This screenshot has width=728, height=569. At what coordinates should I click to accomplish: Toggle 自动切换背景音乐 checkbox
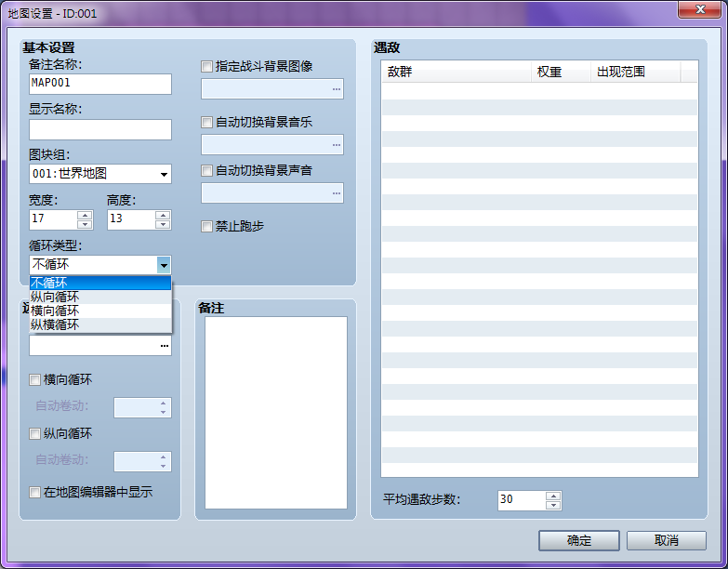206,123
